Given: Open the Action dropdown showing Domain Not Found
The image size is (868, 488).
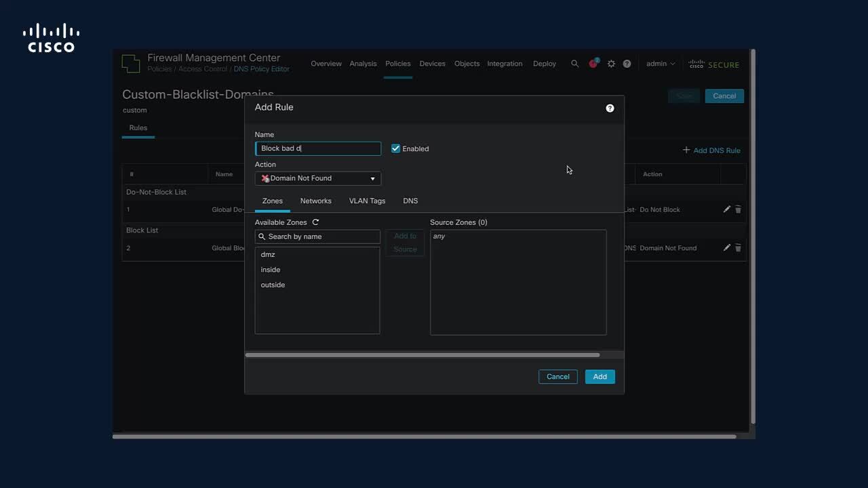Looking at the screenshot, I should [318, 178].
